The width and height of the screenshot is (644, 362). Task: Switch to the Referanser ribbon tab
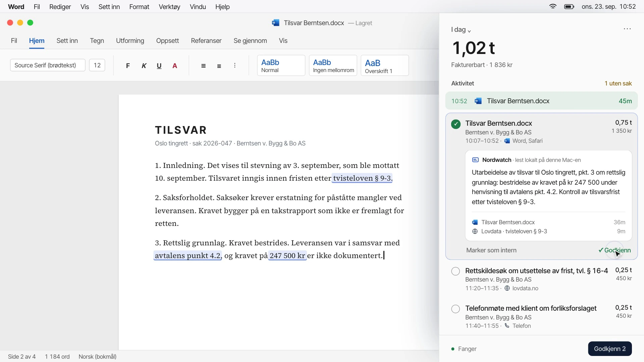[206, 41]
